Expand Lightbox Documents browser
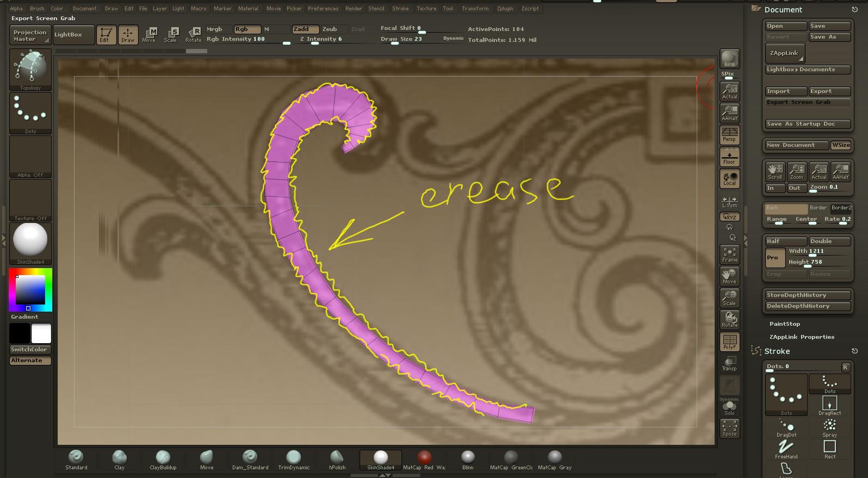The image size is (868, 478). [x=808, y=70]
